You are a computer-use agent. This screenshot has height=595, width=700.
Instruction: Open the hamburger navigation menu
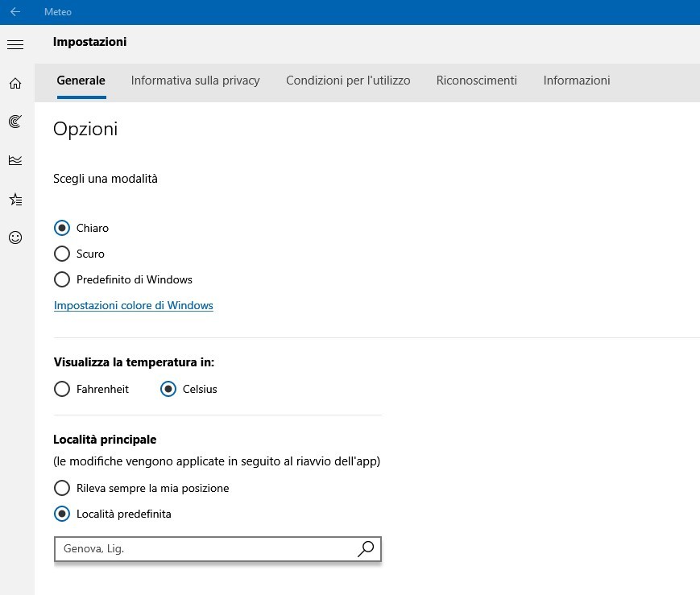pyautogui.click(x=15, y=44)
